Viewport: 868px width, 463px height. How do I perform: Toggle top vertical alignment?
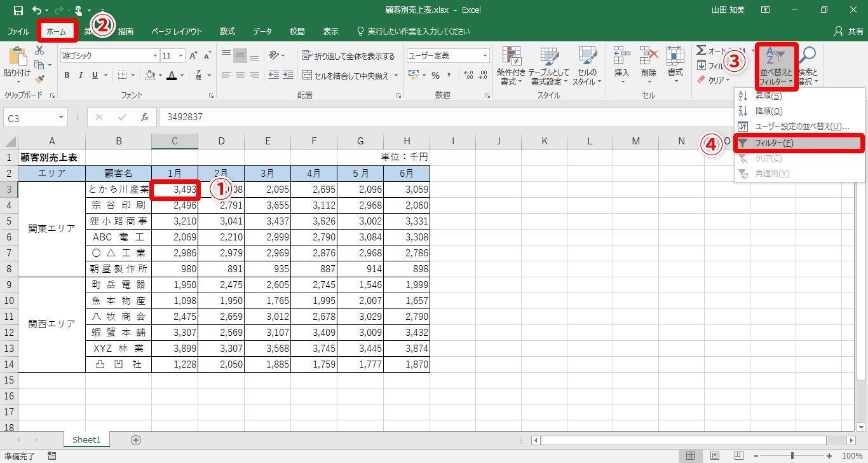click(x=226, y=56)
